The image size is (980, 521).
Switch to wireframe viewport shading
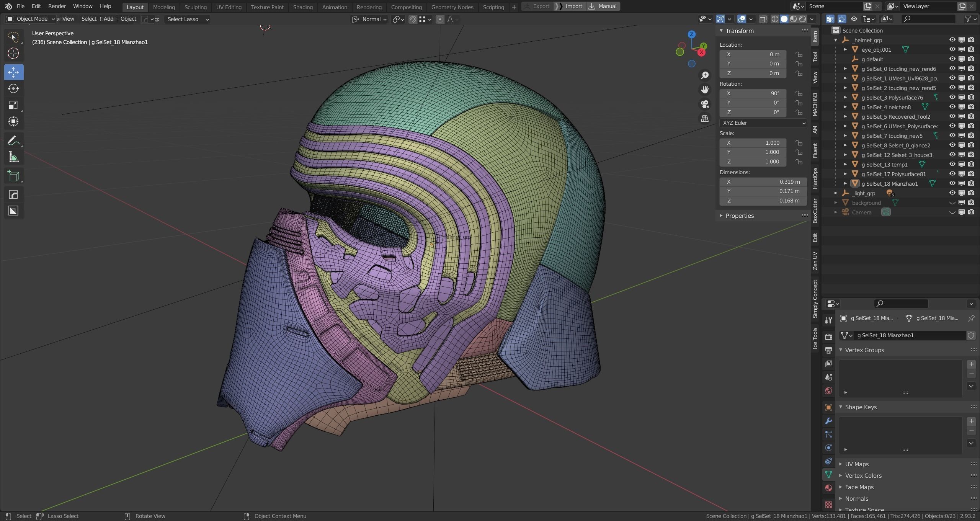pyautogui.click(x=775, y=19)
